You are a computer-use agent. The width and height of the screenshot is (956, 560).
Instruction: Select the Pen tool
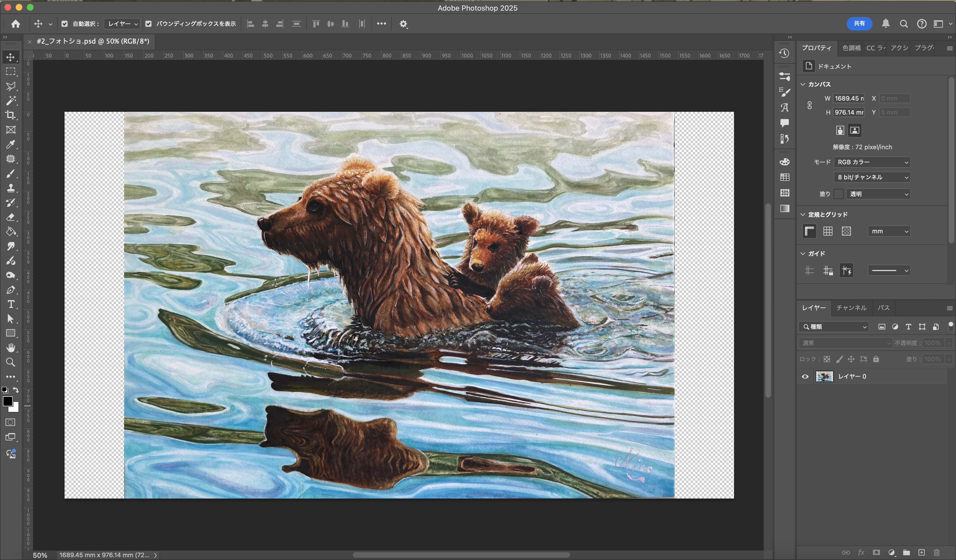(11, 290)
